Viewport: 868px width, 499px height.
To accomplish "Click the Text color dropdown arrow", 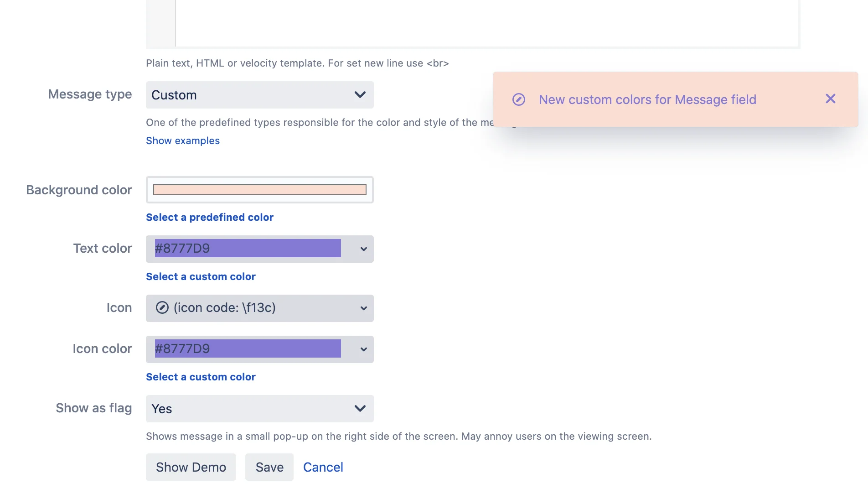I will click(x=364, y=249).
